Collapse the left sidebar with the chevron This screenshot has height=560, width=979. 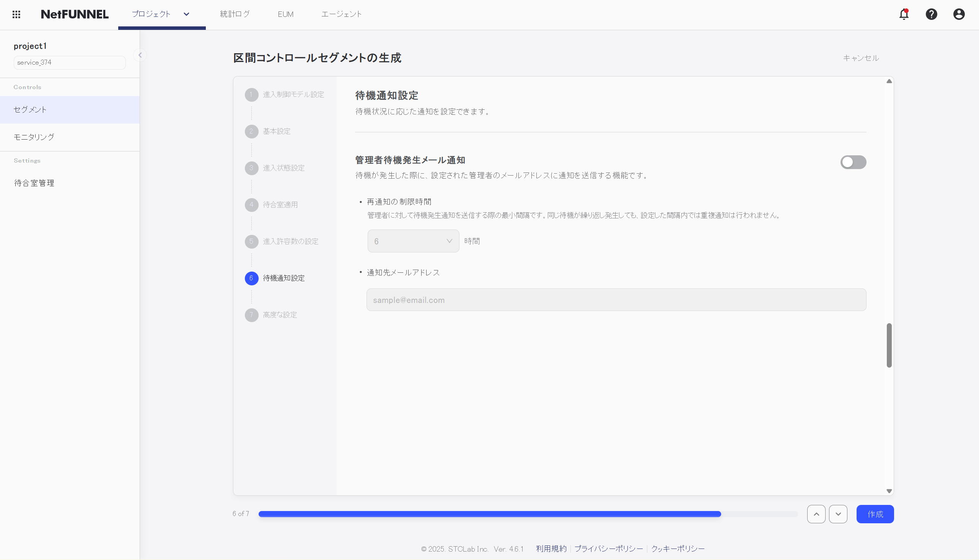tap(140, 55)
